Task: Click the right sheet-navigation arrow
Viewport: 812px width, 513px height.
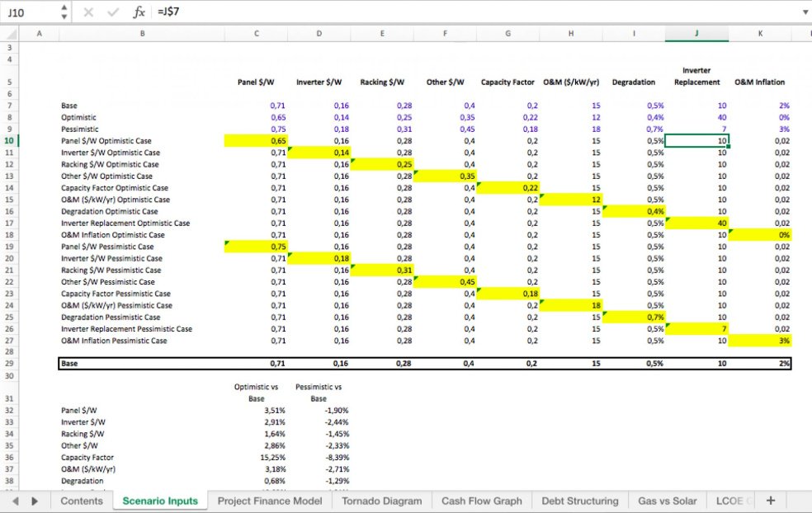Action: click(x=33, y=501)
